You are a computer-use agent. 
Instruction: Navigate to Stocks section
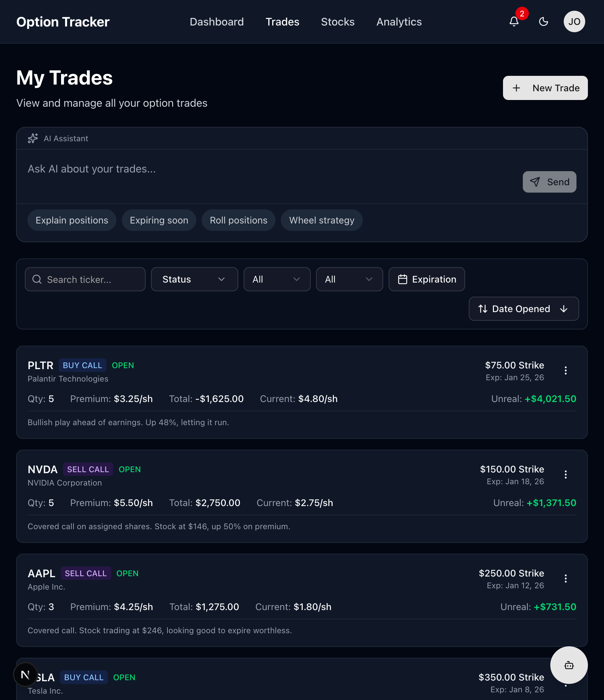pyautogui.click(x=338, y=22)
